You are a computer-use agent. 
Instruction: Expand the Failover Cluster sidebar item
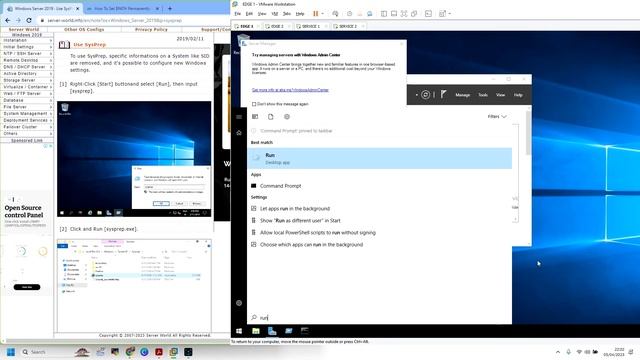pos(27,127)
